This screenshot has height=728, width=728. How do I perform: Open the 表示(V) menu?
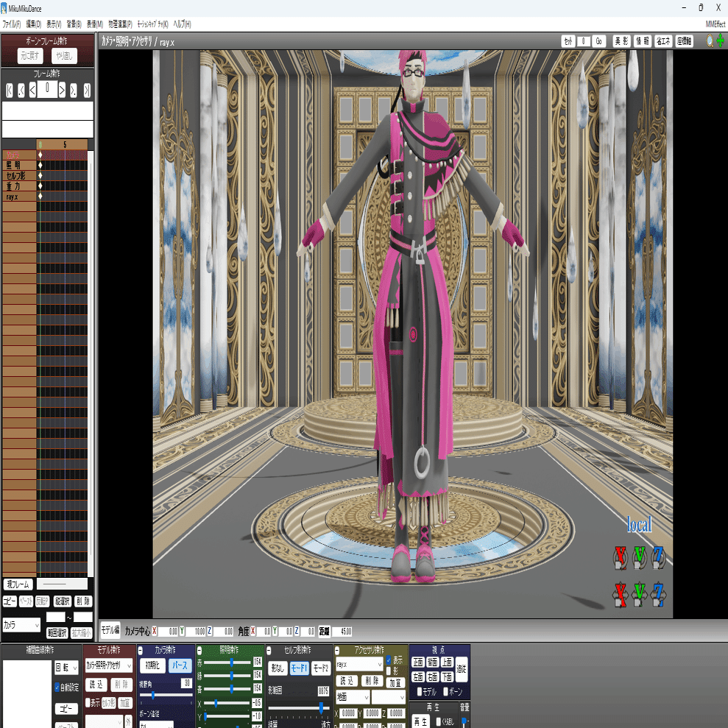pyautogui.click(x=54, y=24)
